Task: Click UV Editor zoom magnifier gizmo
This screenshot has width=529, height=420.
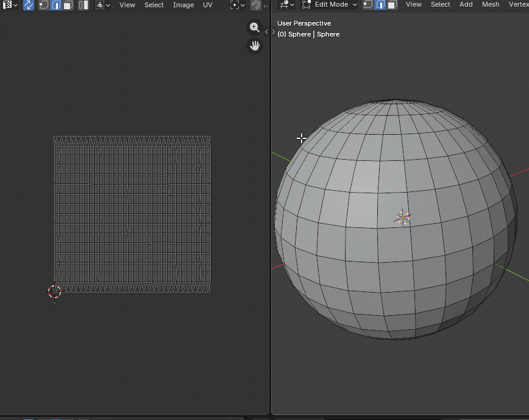Action: tap(255, 27)
